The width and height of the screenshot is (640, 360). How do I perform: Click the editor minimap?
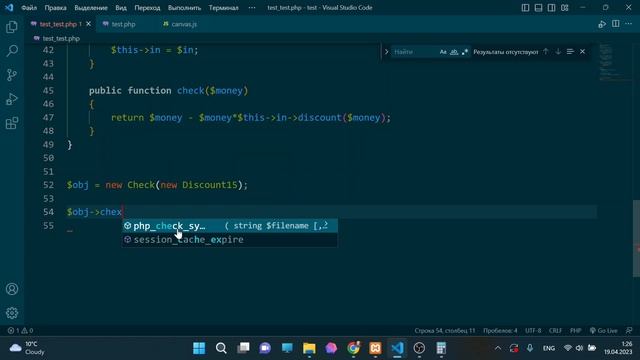tap(616, 63)
